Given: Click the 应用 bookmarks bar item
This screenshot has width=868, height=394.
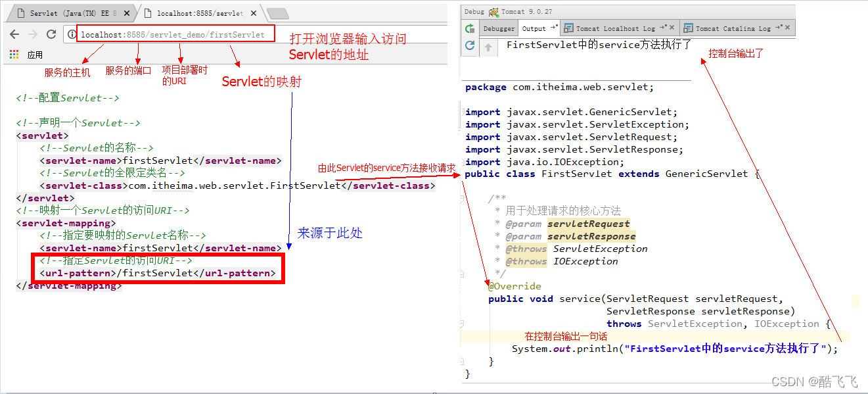Looking at the screenshot, I should (x=35, y=55).
